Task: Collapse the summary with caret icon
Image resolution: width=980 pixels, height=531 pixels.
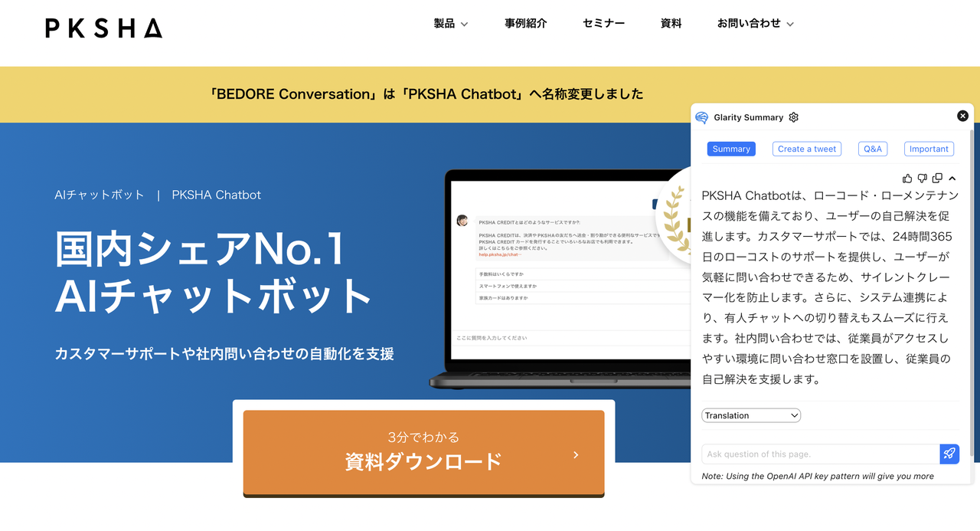Action: (x=952, y=178)
